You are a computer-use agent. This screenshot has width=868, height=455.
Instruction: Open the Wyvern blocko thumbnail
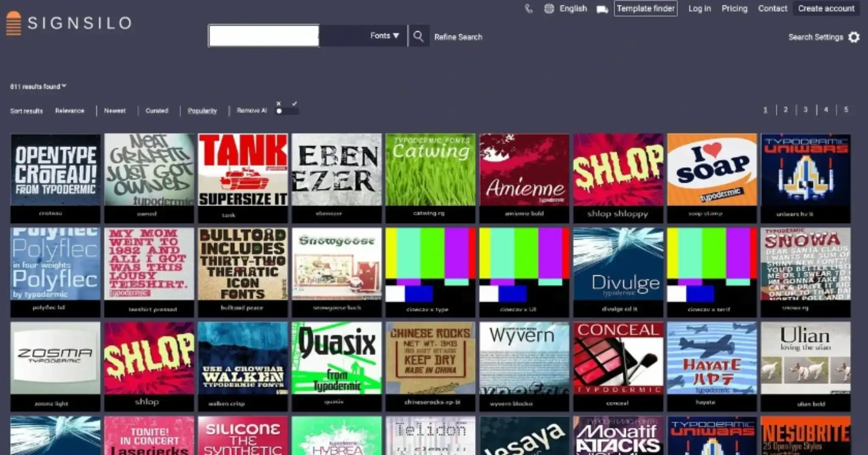tap(524, 366)
